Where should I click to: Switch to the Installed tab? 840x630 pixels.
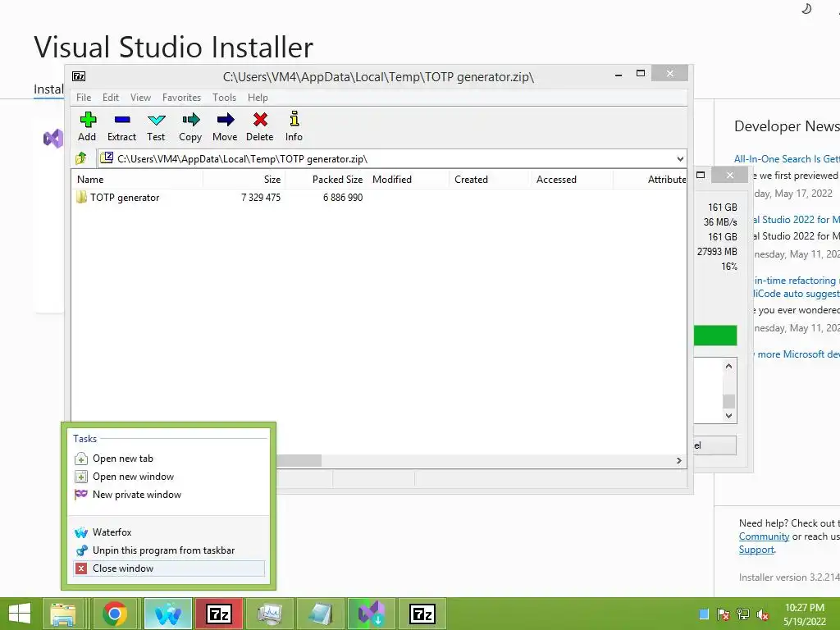[x=48, y=89]
